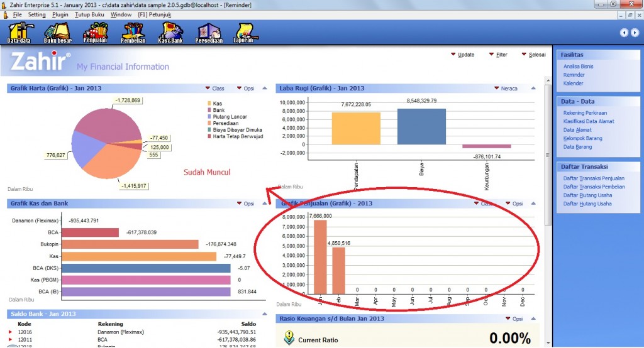Open the Pembelian module icon

[133, 33]
